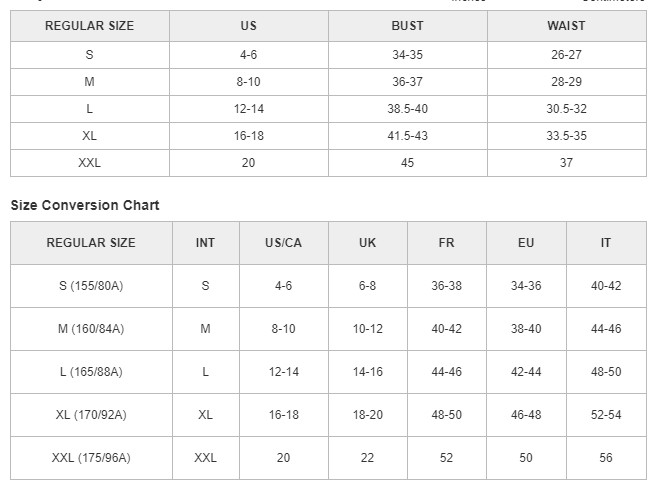Select the 36-38 FR size cell
Viewport: 667px width, 492px height.
(446, 286)
